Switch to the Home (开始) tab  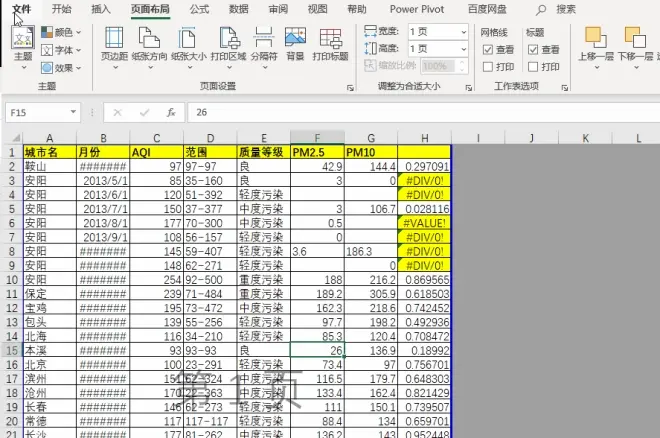tap(61, 9)
